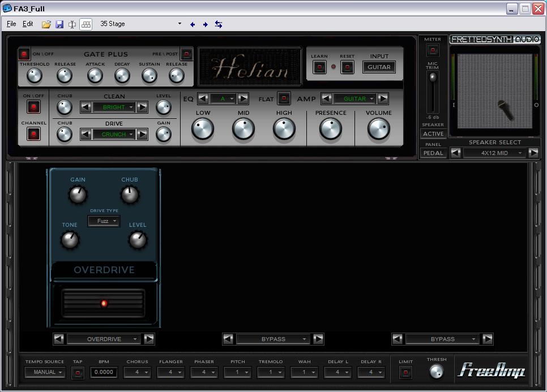Click the INPUT GUITAR button
This screenshot has height=392, width=547.
(x=379, y=67)
